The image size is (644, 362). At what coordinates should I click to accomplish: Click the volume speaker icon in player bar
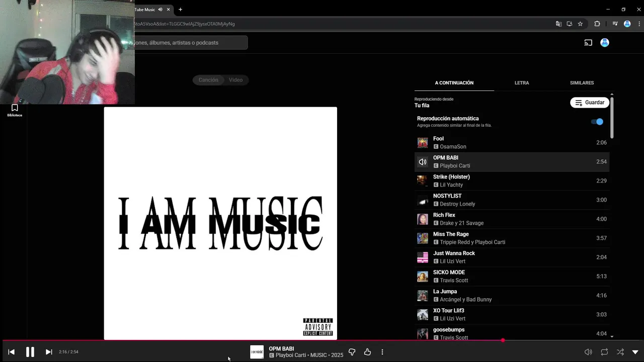click(x=588, y=352)
